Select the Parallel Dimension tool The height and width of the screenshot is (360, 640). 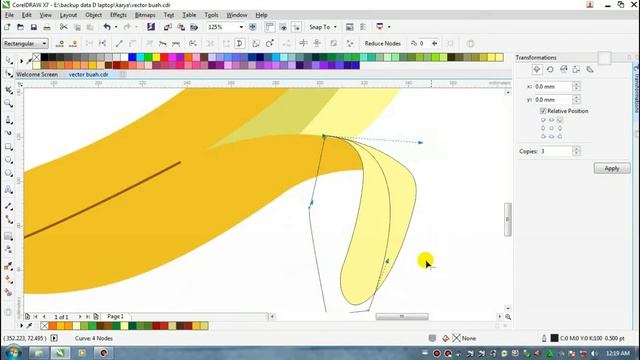tap(9, 206)
